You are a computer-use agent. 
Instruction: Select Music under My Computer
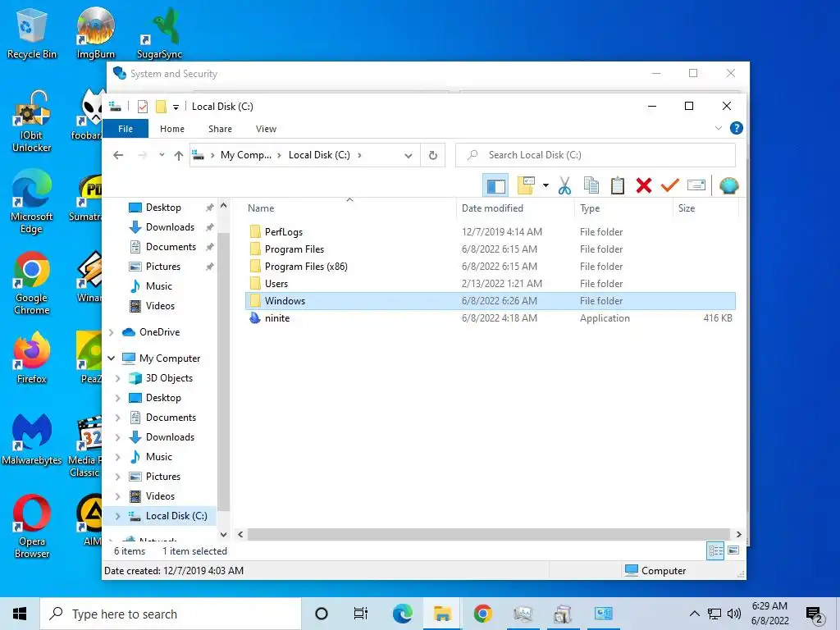(158, 457)
